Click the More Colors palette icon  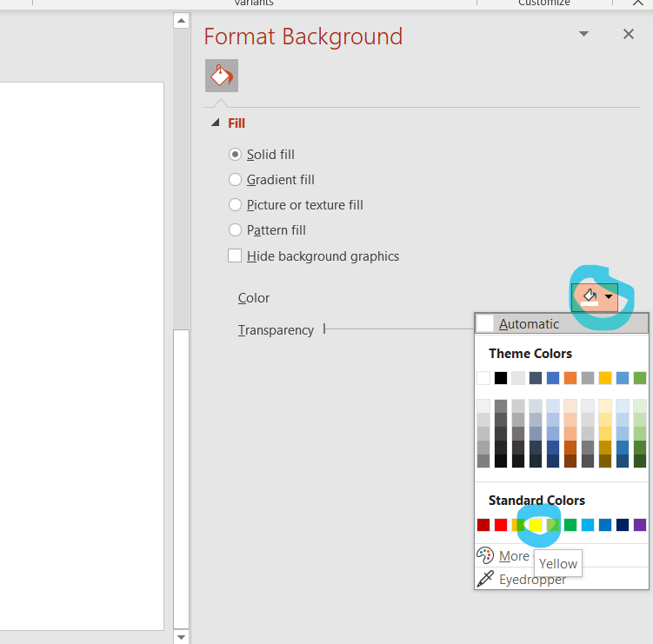pyautogui.click(x=485, y=555)
